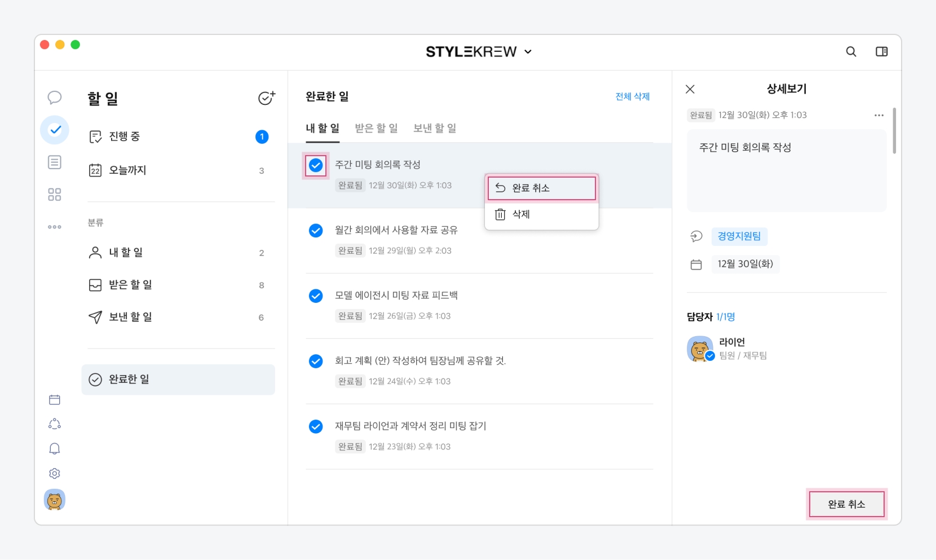Click the '전체 삭제' link
This screenshot has width=936, height=560.
click(x=632, y=96)
